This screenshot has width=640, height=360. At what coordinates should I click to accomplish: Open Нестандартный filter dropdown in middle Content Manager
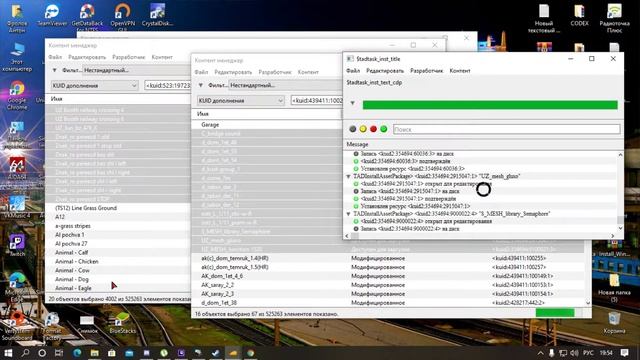click(x=286, y=85)
